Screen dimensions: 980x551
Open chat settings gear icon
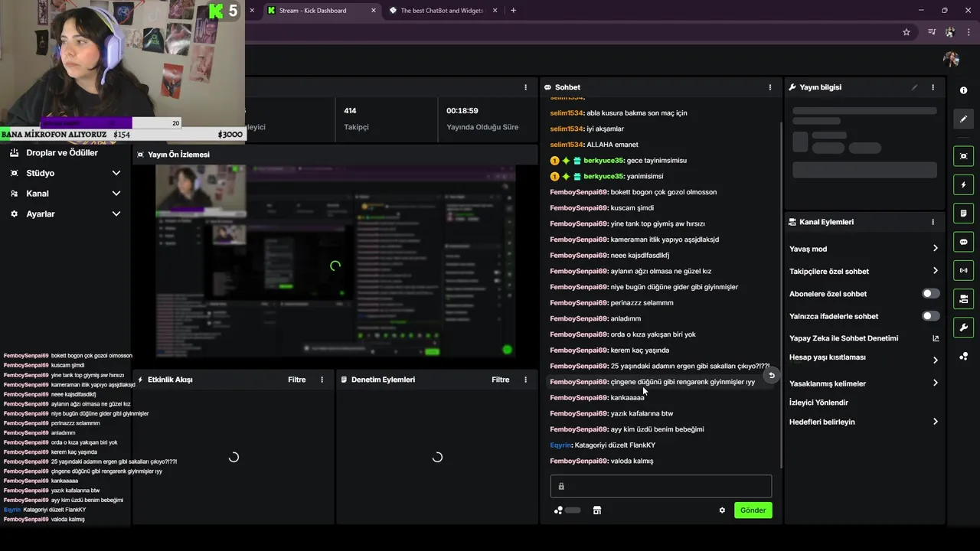722,510
